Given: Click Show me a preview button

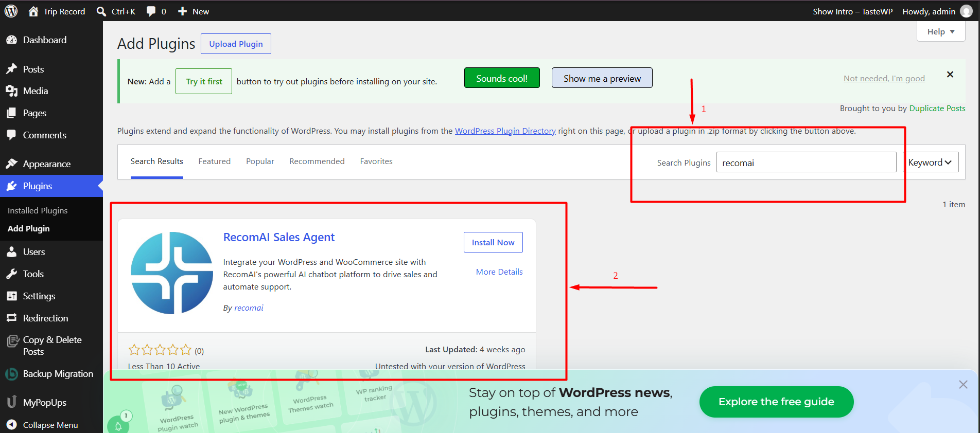Looking at the screenshot, I should point(602,78).
